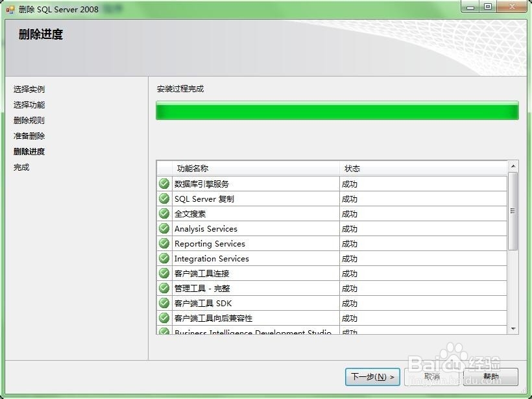Open help via the 帮助 button

point(491,376)
